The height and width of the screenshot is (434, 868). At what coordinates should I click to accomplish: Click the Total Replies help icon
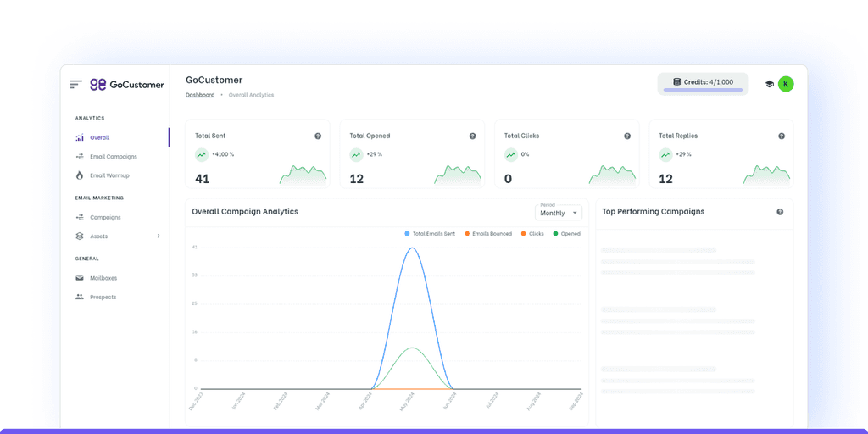click(782, 136)
